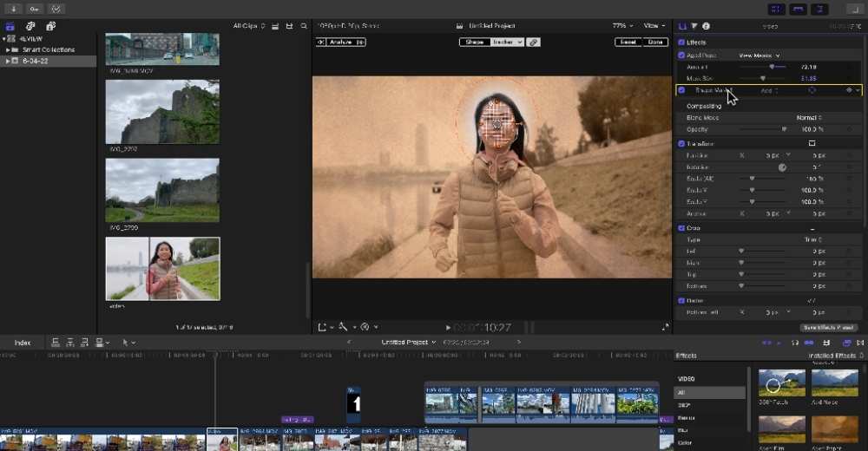Select the 360° Patch effect thumbnail
868x451 pixels.
click(780, 382)
